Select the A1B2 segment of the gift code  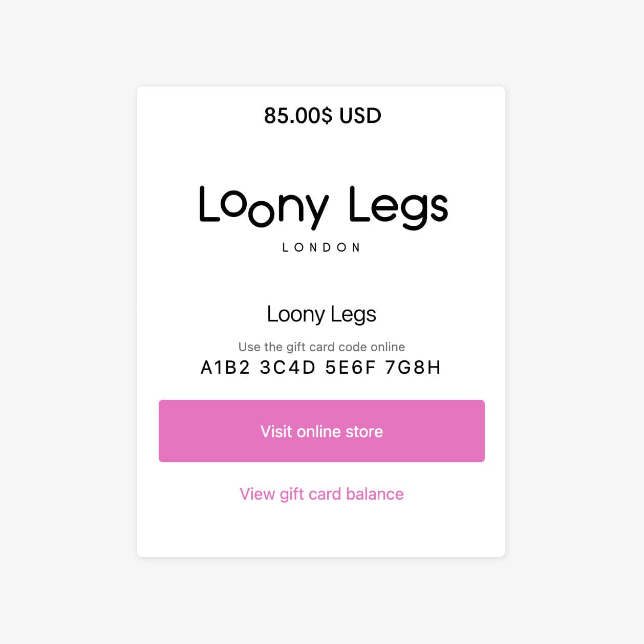(x=225, y=368)
